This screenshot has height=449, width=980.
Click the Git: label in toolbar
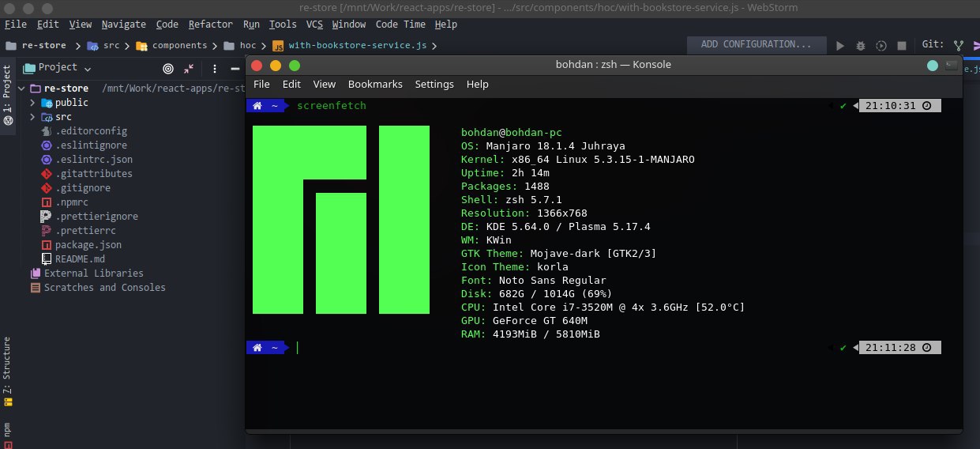point(933,45)
